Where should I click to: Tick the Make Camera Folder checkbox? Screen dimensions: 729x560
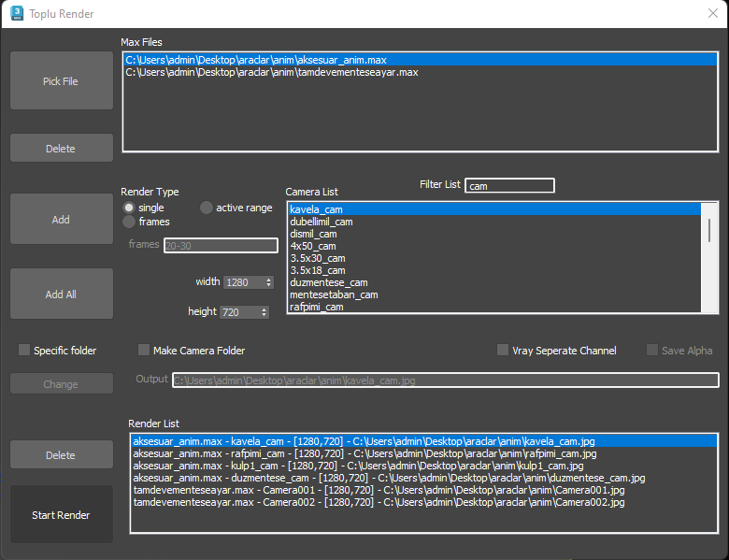pos(144,351)
